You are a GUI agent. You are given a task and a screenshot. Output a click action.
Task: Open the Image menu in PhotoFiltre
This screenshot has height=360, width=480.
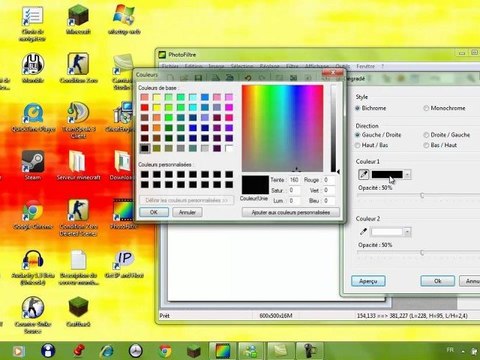216,66
